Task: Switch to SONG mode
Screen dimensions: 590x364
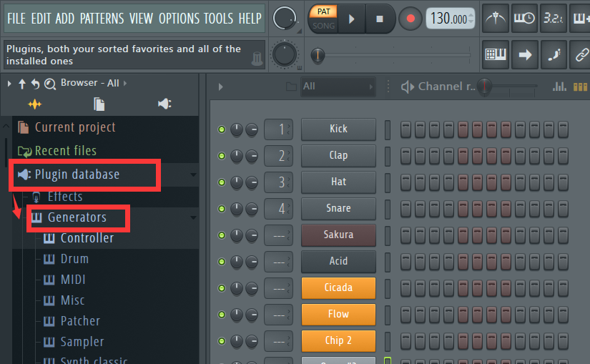Action: coord(323,26)
